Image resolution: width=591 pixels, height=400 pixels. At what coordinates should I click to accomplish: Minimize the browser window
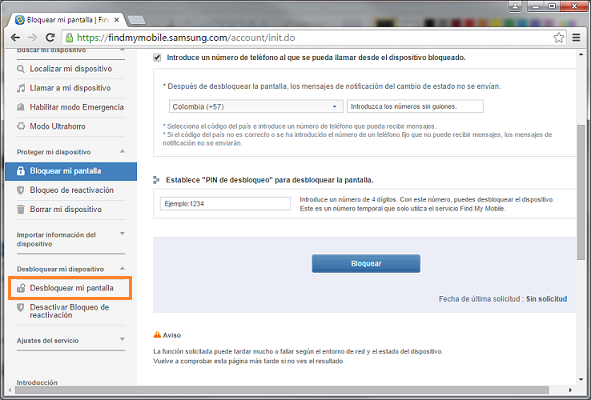[535, 6]
